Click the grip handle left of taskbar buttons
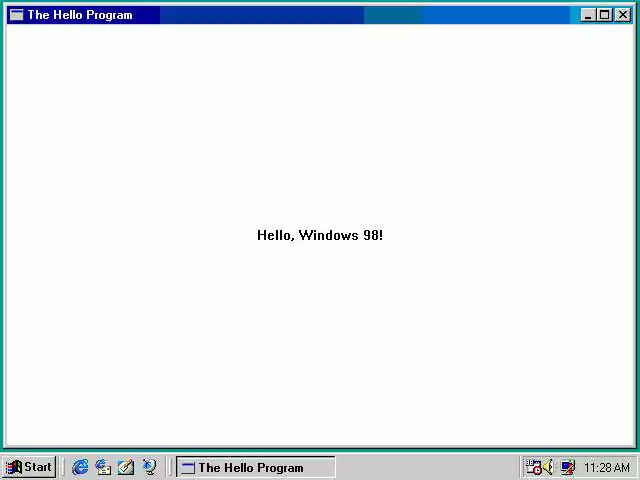Viewport: 640px width, 480px height. pos(171,467)
